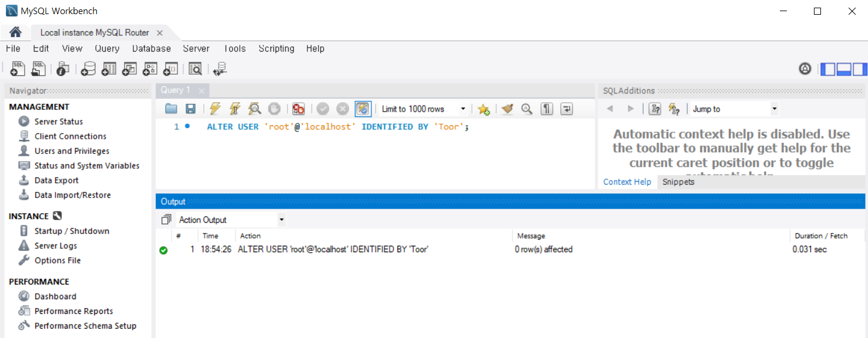Go to the Home tab icon
Image resolution: width=868 pixels, height=338 pixels.
(15, 32)
